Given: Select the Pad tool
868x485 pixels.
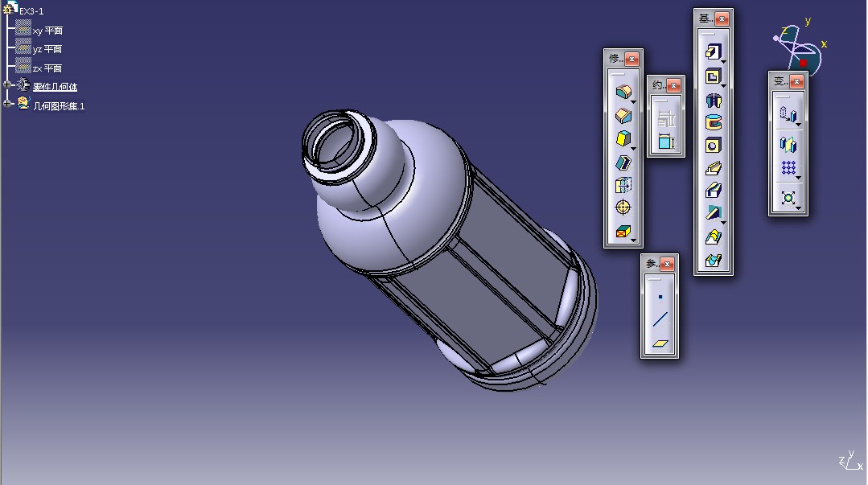Looking at the screenshot, I should (713, 53).
